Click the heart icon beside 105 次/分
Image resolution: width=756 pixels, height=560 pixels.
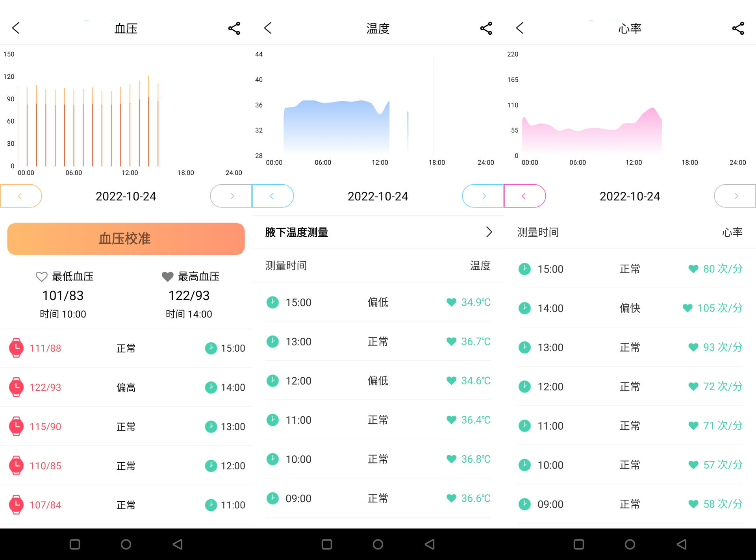pyautogui.click(x=687, y=308)
